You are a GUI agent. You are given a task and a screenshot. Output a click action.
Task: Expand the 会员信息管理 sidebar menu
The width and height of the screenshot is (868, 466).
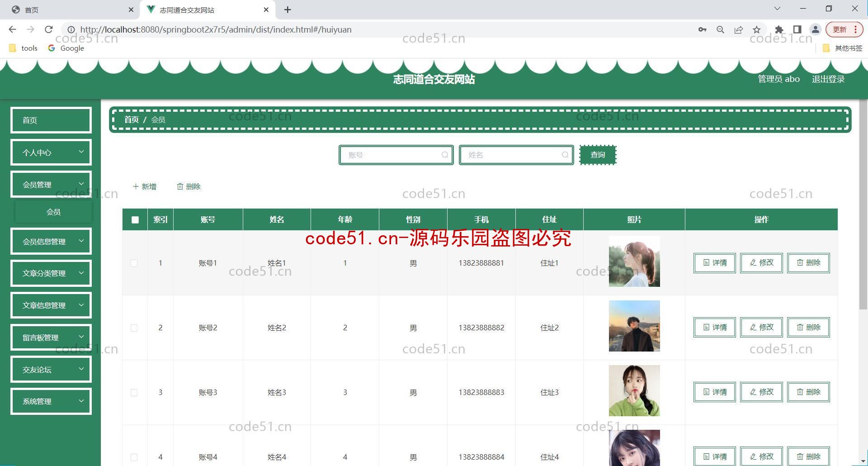click(x=51, y=242)
